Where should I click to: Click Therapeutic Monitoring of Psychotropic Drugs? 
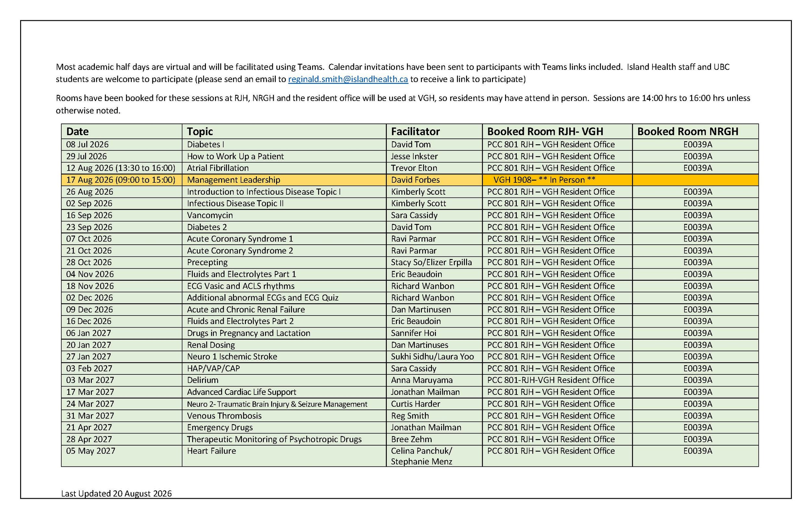pyautogui.click(x=284, y=439)
